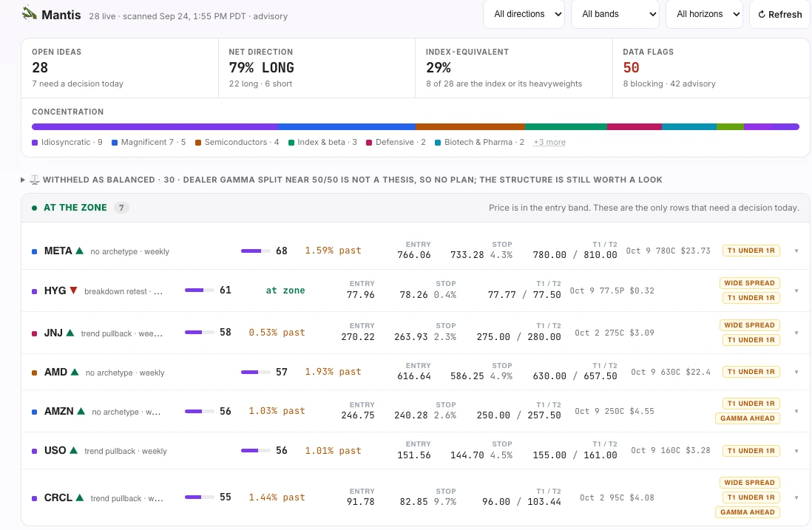Screen dimensions: 812x530
Task: Click the META ticker symbol
Action: point(58,251)
